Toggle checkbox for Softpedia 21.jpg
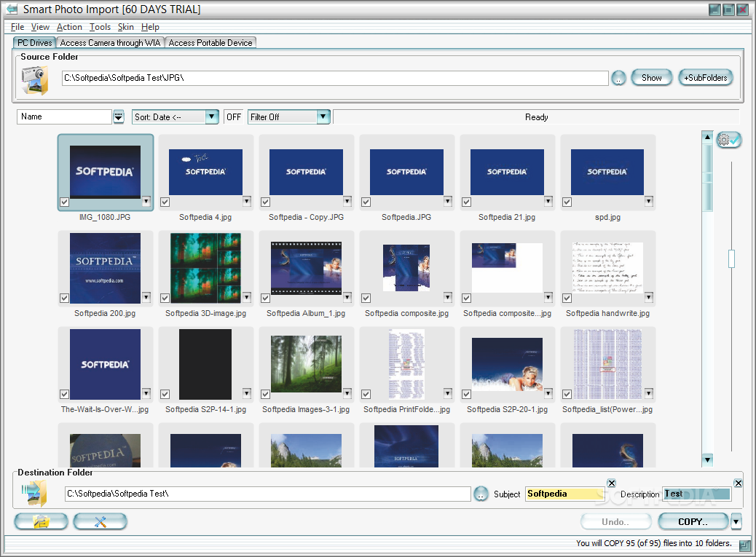Screen dimensions: 756x557 tap(466, 202)
